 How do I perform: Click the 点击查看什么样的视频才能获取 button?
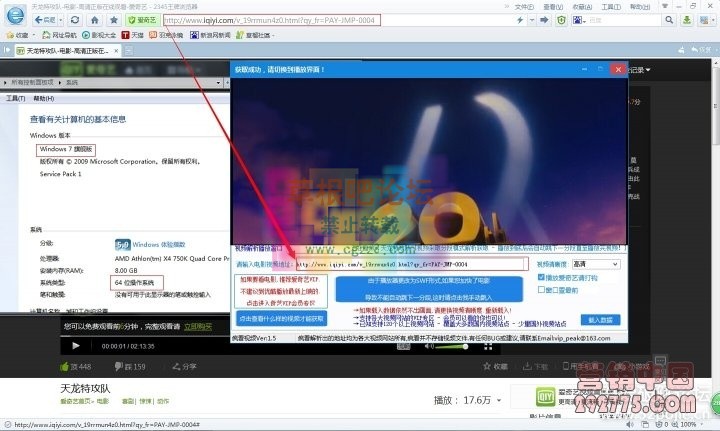281,318
